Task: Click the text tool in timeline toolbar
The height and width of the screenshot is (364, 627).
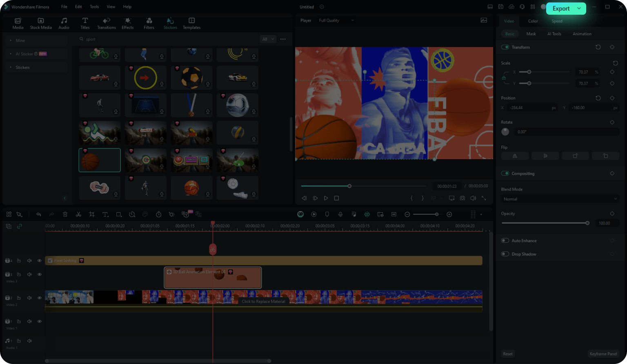Action: point(105,214)
